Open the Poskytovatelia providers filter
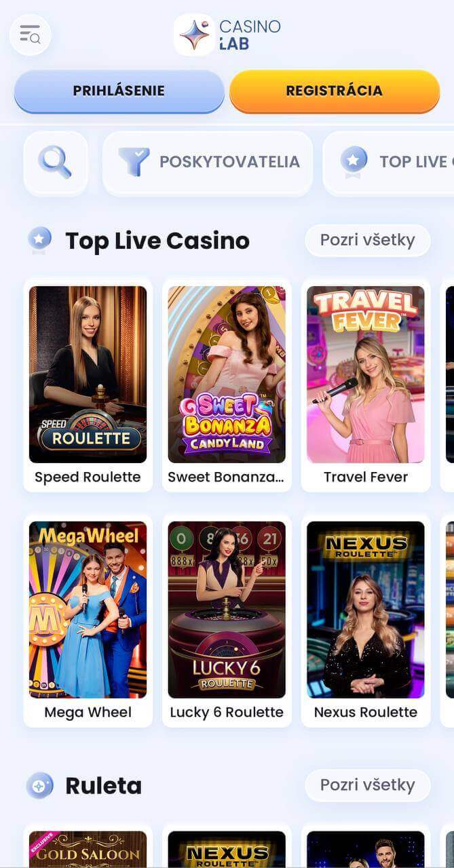Viewport: 454px width, 868px height. click(208, 163)
